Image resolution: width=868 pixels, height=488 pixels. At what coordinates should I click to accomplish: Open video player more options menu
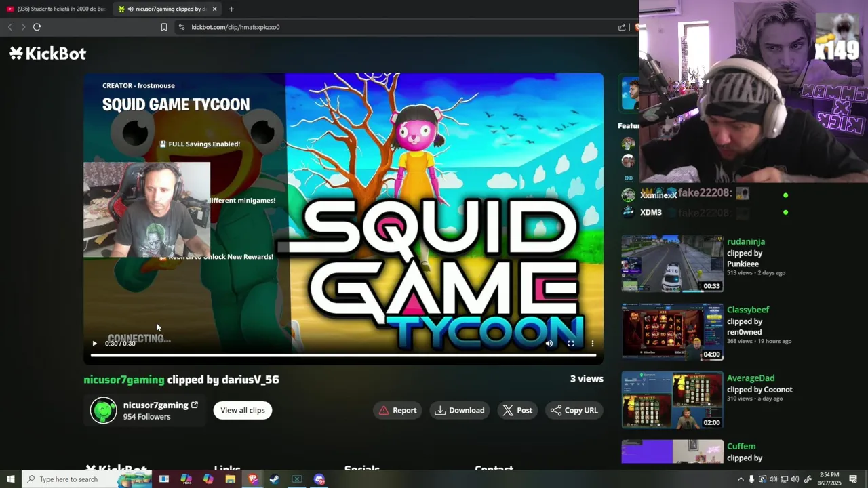click(x=593, y=344)
